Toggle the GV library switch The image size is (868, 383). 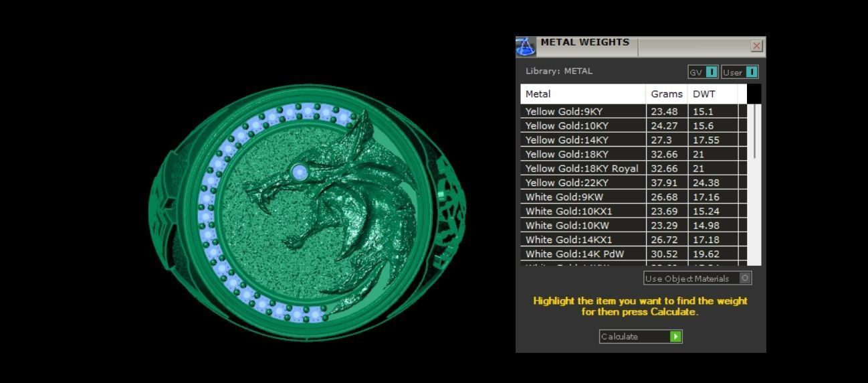click(x=703, y=72)
